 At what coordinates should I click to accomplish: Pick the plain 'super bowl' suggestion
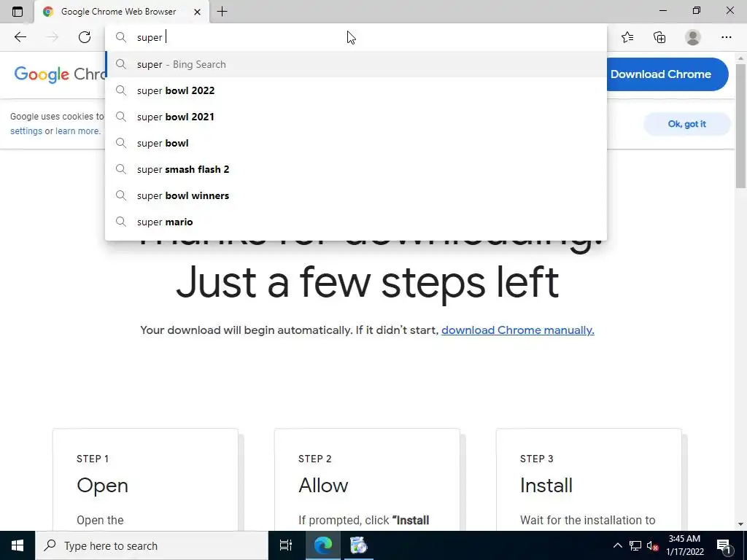(356, 143)
